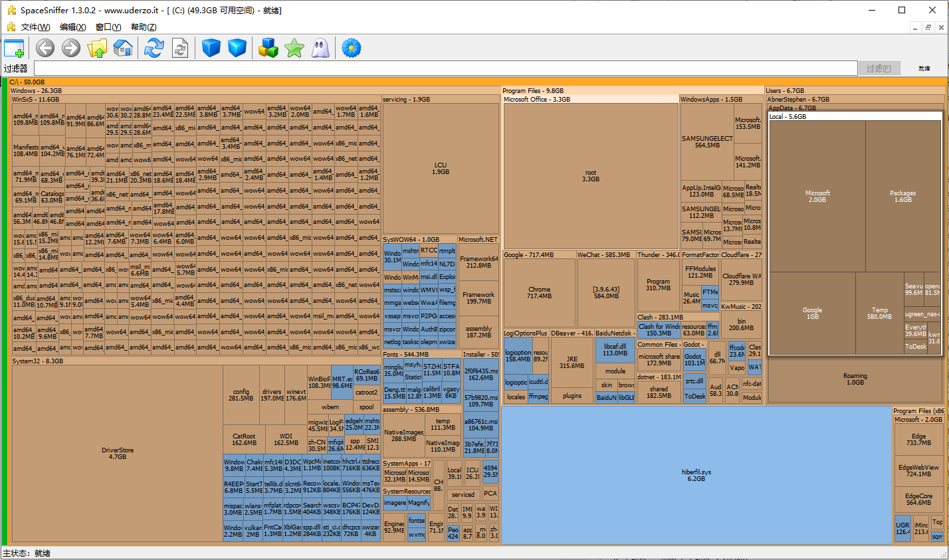949x560 pixels.
Task: Select the Chrome 717.4MB block
Action: coord(539,293)
